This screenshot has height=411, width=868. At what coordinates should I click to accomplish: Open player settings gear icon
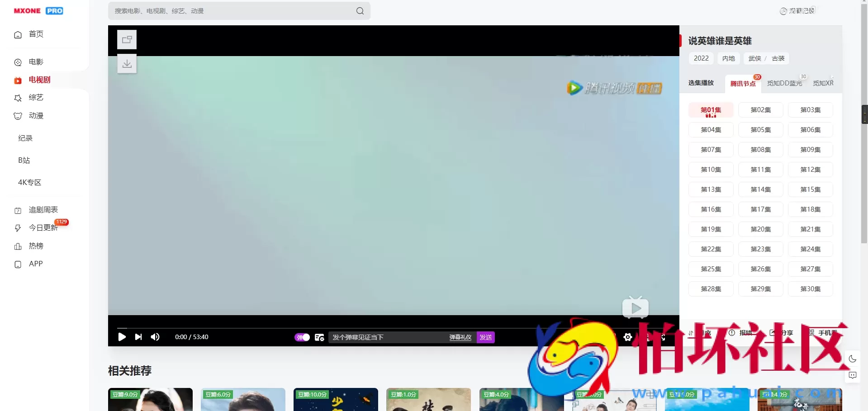pyautogui.click(x=628, y=337)
